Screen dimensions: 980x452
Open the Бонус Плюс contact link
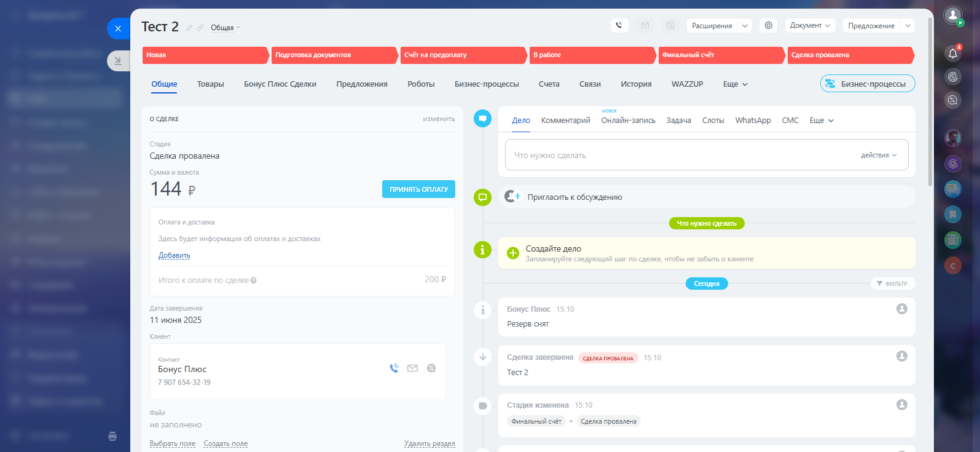pos(182,369)
